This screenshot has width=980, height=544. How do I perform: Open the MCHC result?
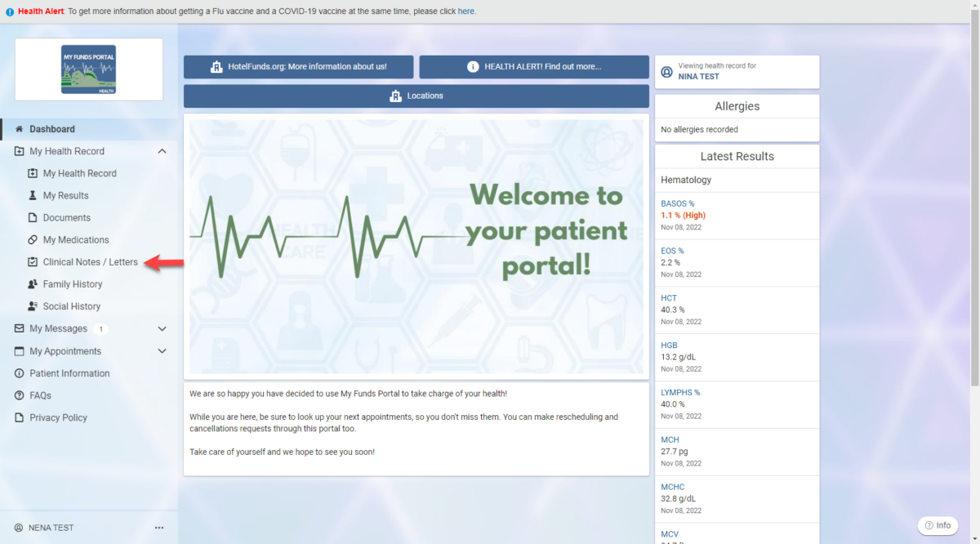(673, 488)
